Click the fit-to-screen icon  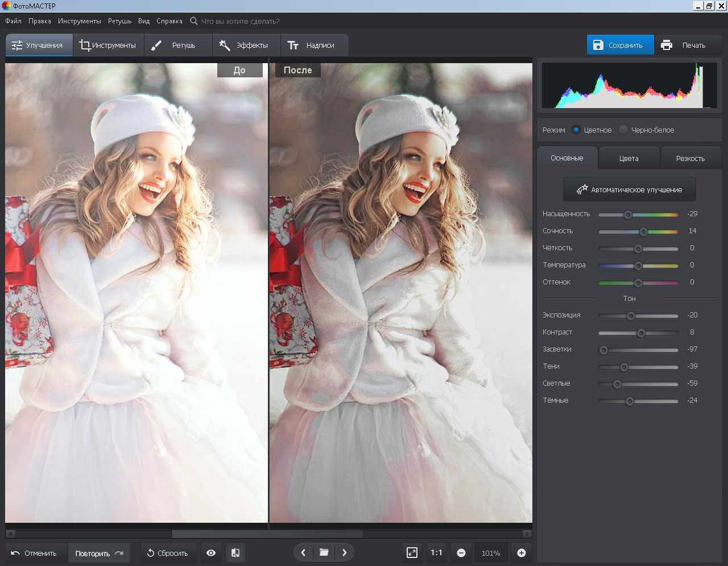pyautogui.click(x=412, y=552)
